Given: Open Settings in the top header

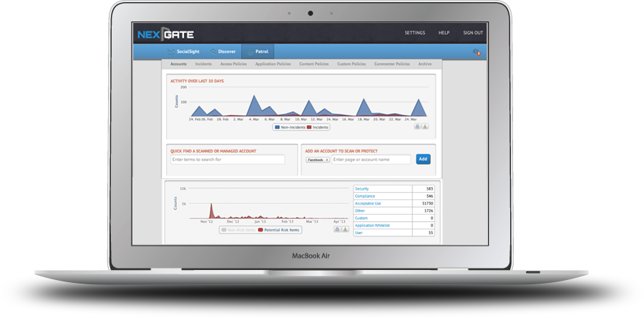Looking at the screenshot, I should click(x=414, y=33).
